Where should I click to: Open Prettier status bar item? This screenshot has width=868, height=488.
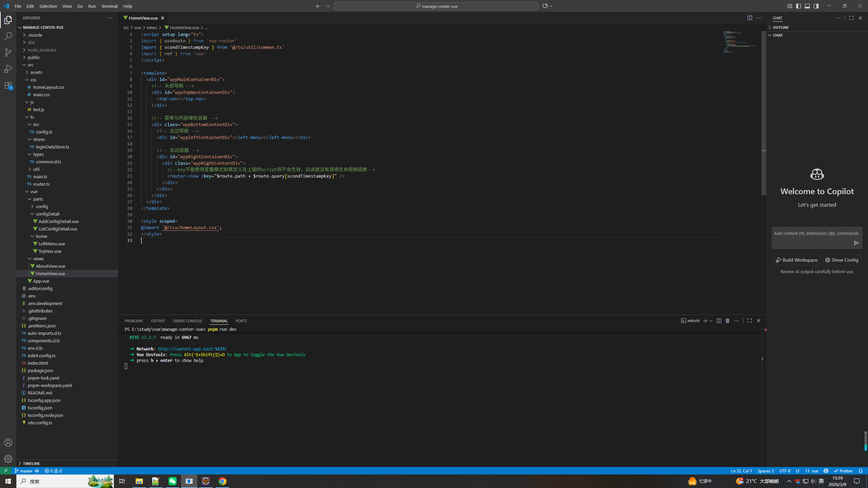(x=844, y=471)
